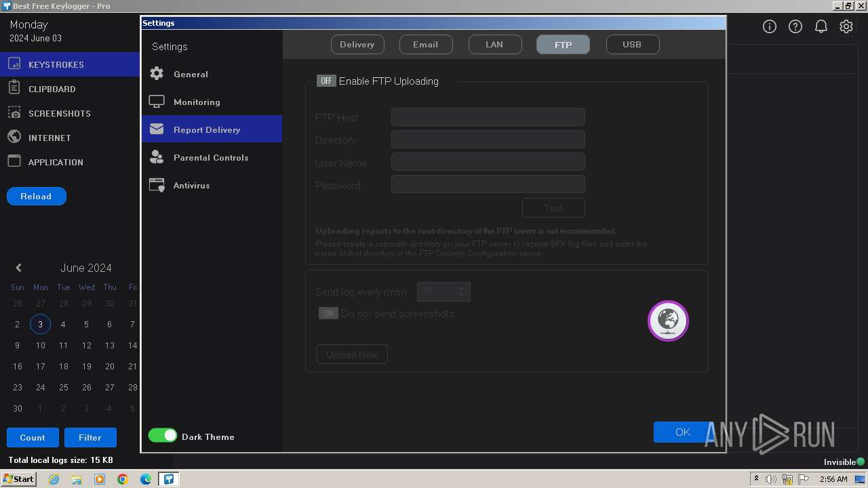The width and height of the screenshot is (868, 488).
Task: Toggle the Dark Theme switch
Action: tap(163, 436)
